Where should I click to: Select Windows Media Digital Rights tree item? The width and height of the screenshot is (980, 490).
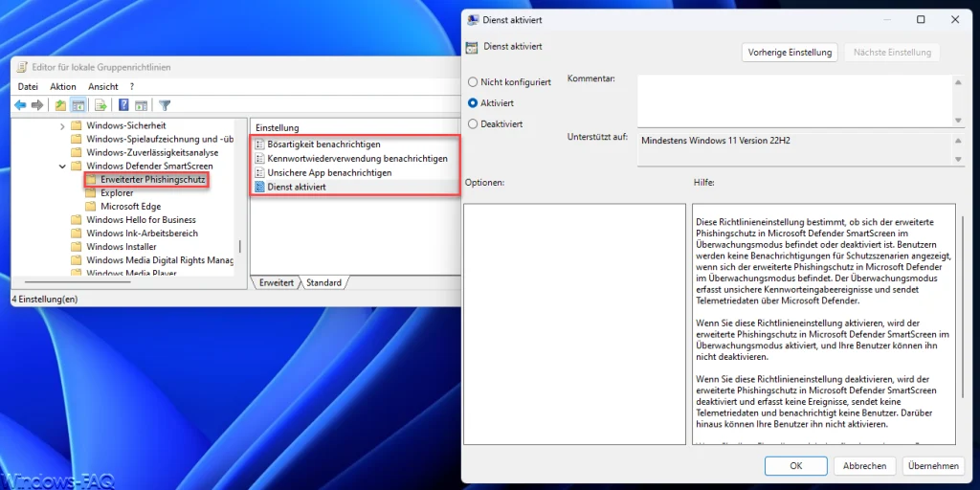160,260
